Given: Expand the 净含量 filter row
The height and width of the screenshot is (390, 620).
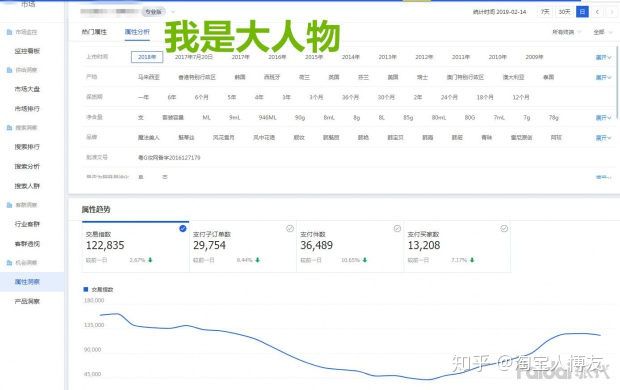Looking at the screenshot, I should point(603,118).
